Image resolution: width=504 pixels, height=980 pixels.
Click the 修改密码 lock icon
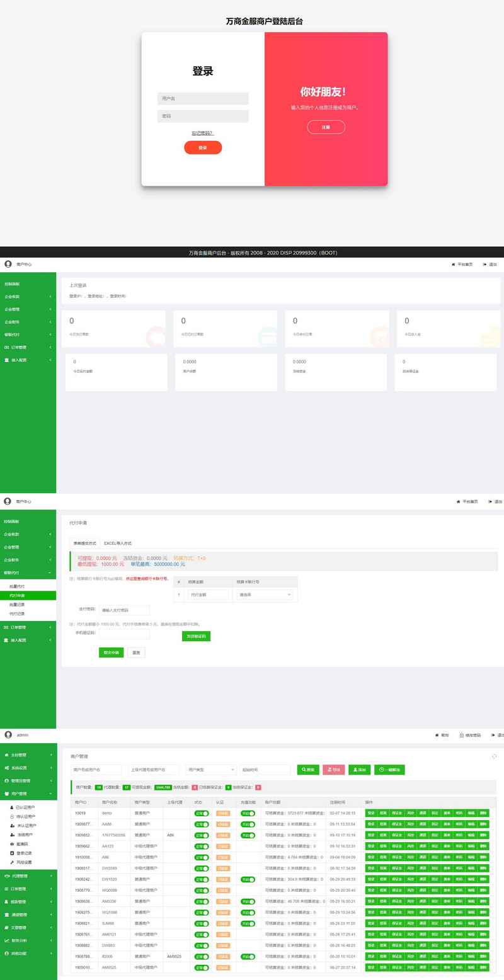tap(462, 735)
